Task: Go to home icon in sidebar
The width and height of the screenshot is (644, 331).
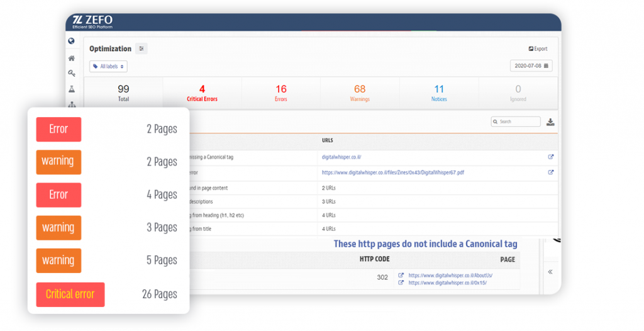Action: click(x=72, y=58)
